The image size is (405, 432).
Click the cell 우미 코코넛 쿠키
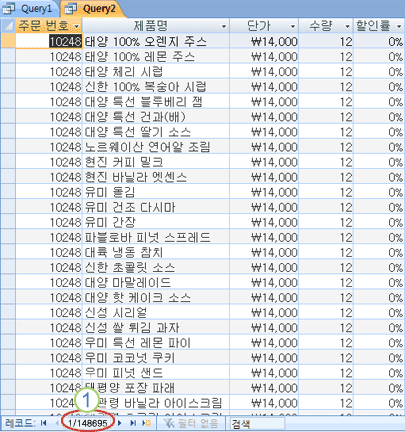coord(156,358)
